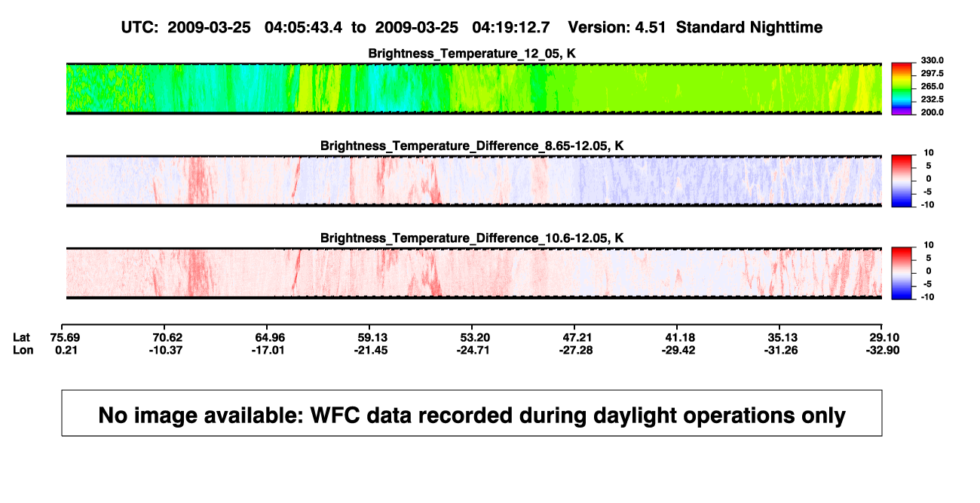The height and width of the screenshot is (503, 980).
Task: Click the Lon axis label
Action: pos(23,350)
